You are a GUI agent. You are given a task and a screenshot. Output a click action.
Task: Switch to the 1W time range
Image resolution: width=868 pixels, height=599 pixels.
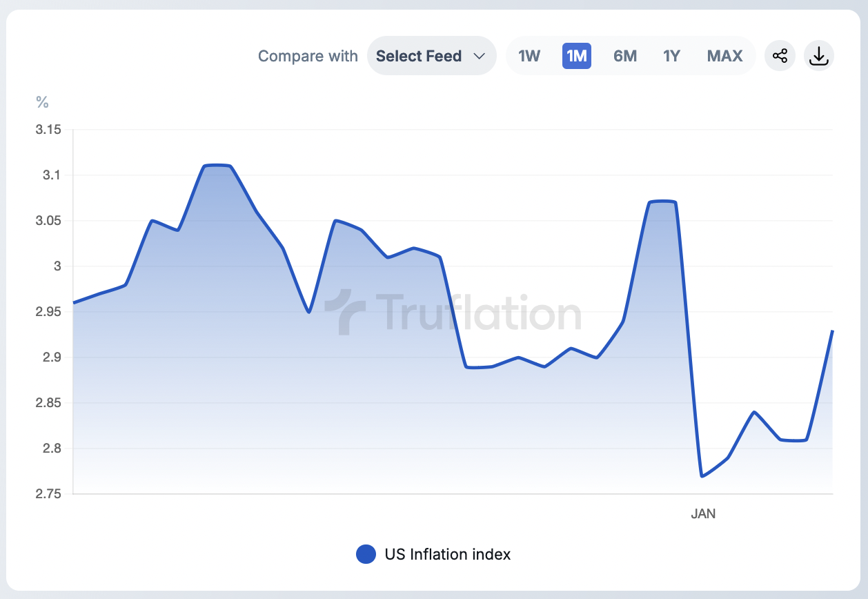529,56
